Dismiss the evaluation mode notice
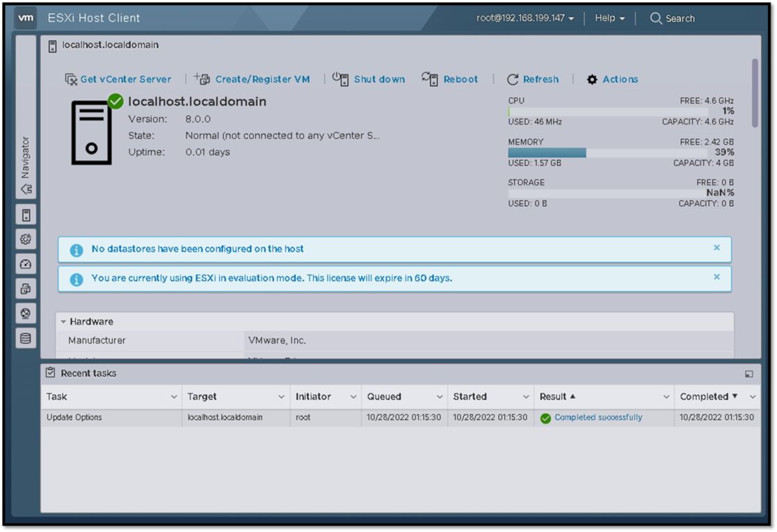The image size is (777, 532). [x=716, y=277]
